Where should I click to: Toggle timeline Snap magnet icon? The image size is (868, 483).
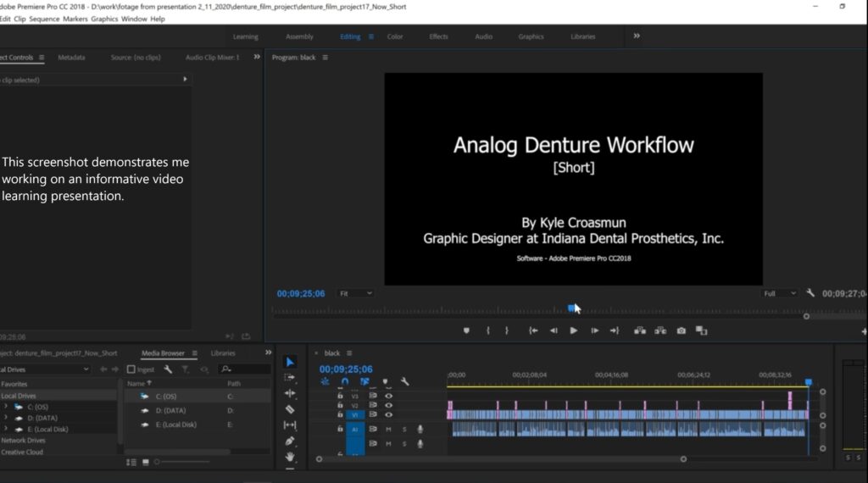coord(345,382)
